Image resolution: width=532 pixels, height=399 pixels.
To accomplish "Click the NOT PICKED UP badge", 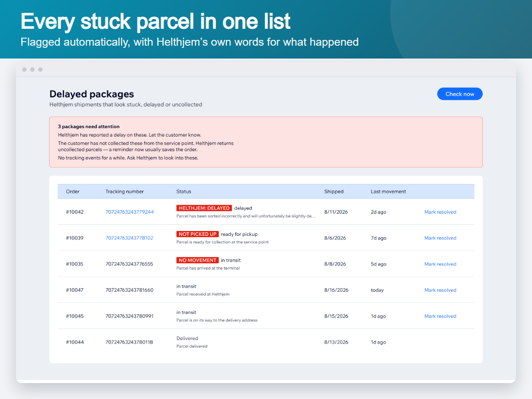I will [x=197, y=234].
